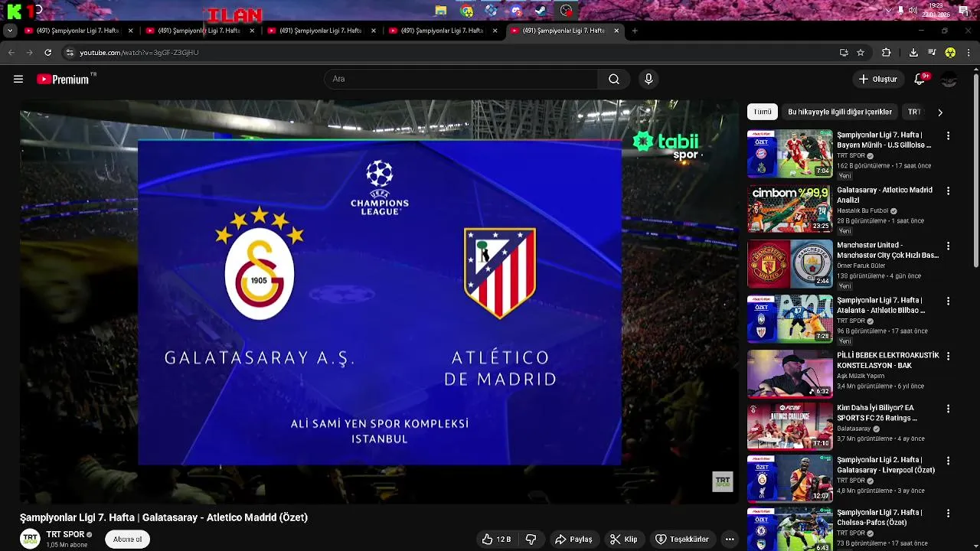Open options for Atalanta - Athletic Bilbao video
Image resolution: width=980 pixels, height=551 pixels.
[x=948, y=302]
